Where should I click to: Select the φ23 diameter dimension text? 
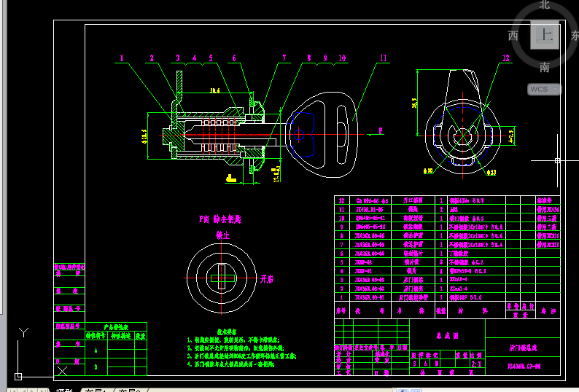pos(491,172)
